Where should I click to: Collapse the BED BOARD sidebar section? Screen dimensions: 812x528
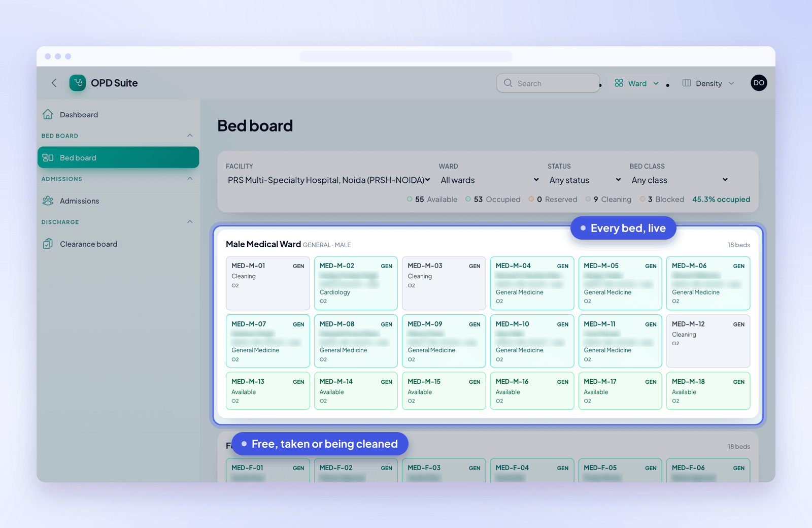[x=190, y=136]
